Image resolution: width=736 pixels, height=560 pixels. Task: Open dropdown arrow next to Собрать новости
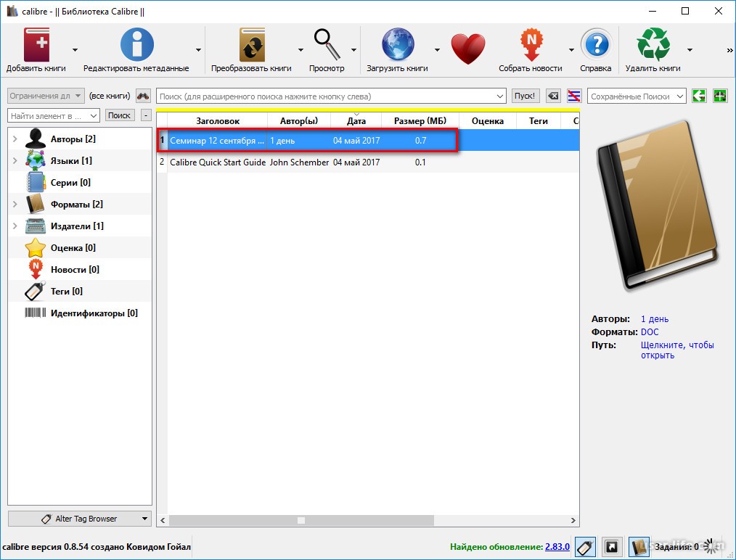click(572, 50)
